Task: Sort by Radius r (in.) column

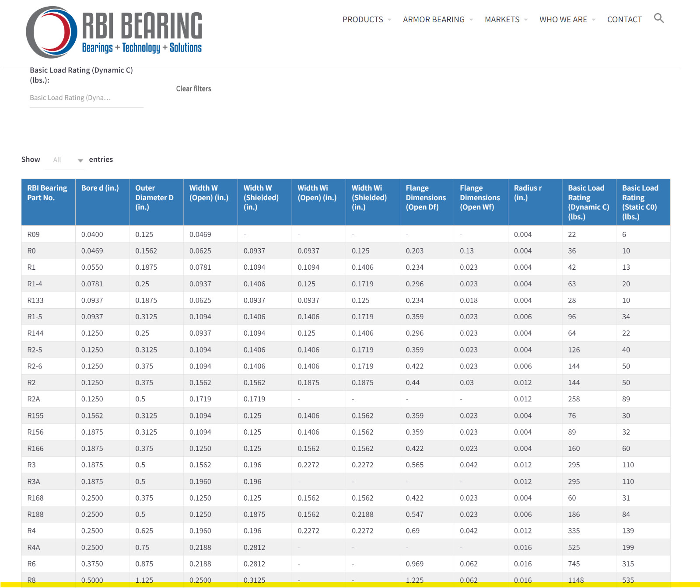Action: [535, 202]
